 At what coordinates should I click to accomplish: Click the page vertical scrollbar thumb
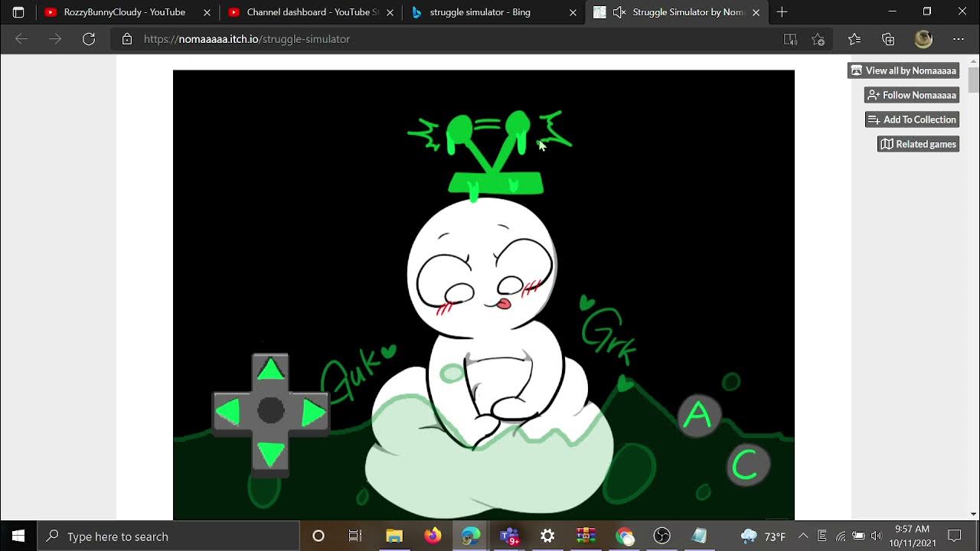coord(973,79)
